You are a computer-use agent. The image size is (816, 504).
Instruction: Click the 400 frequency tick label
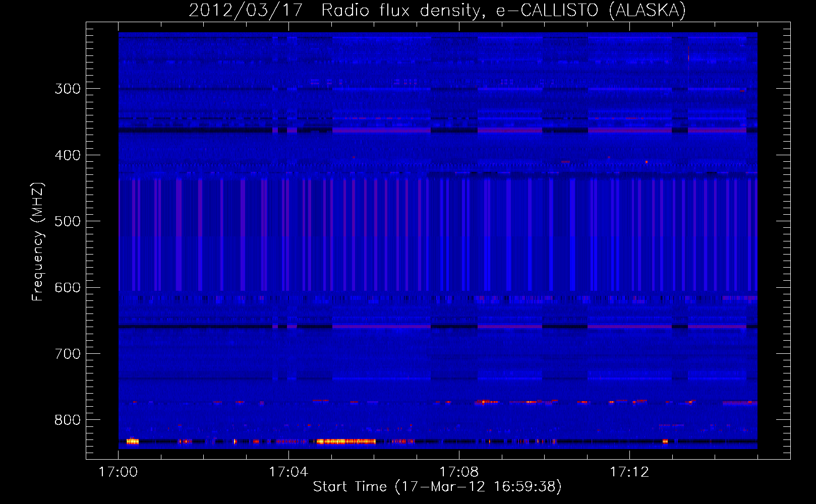point(68,155)
